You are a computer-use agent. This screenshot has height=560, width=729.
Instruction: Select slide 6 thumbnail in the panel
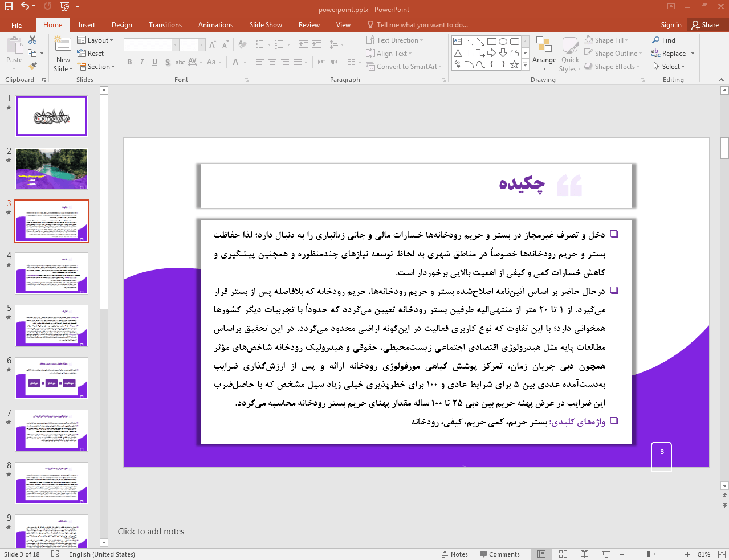point(51,378)
